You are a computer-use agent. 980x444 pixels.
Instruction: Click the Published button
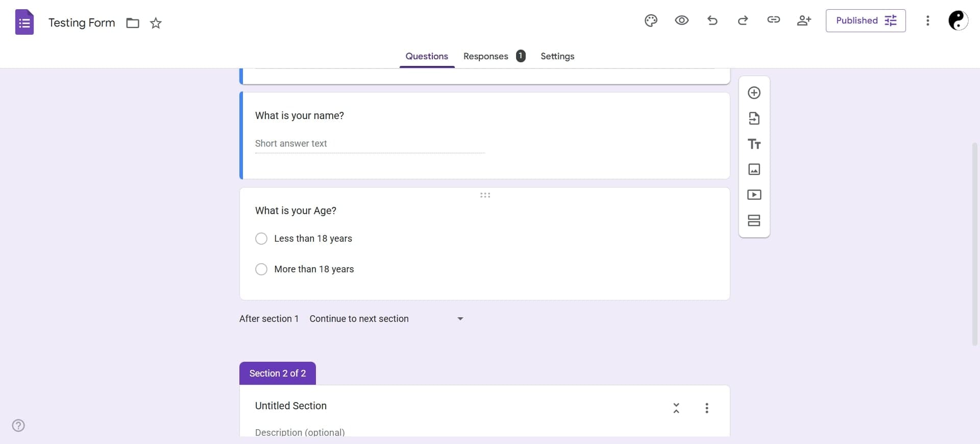[865, 21]
